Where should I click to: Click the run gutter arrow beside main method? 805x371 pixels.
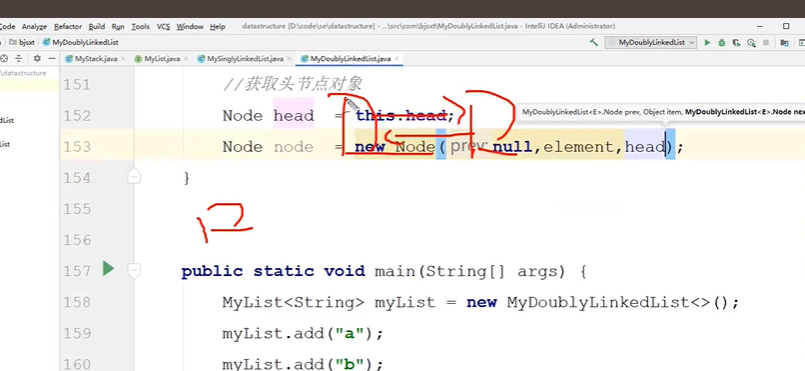108,268
